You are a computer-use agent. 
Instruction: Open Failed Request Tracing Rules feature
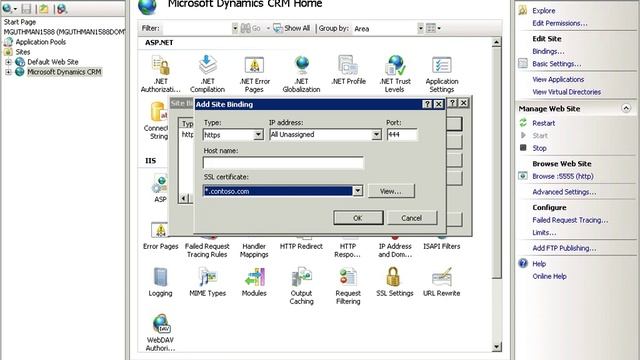click(x=207, y=250)
